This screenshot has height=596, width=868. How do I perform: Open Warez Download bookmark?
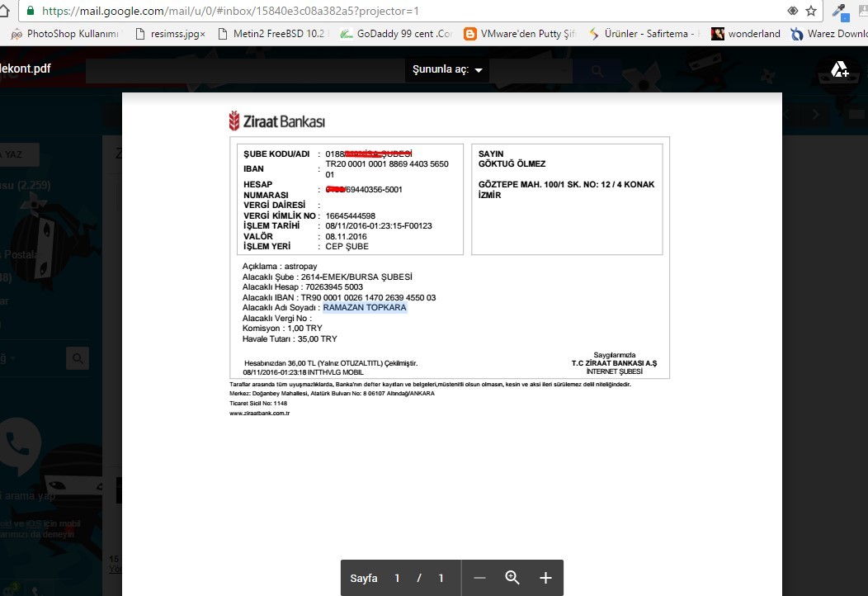coord(828,34)
